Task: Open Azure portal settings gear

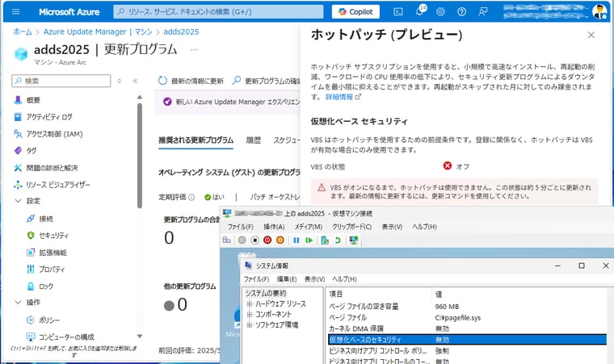Action: point(440,12)
